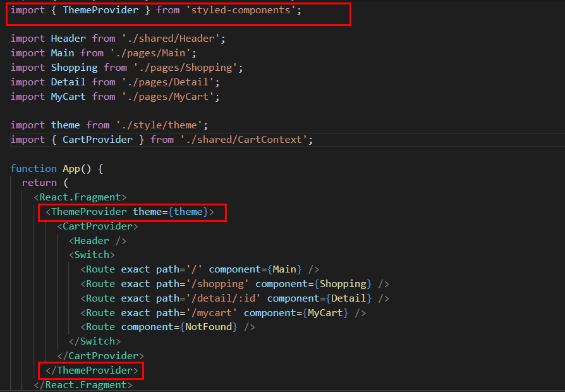Click Detail identifier in its import line
This screenshot has width=565, height=392.
pyautogui.click(x=68, y=82)
